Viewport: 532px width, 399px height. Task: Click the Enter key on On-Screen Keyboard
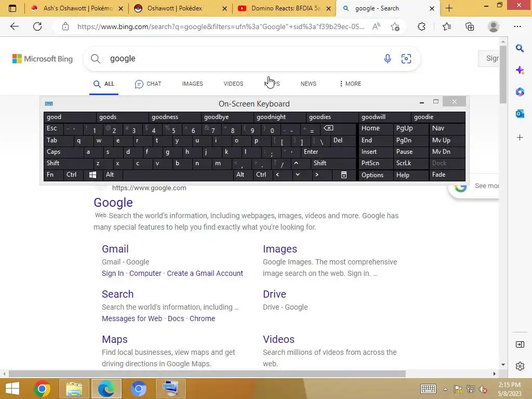point(328,152)
